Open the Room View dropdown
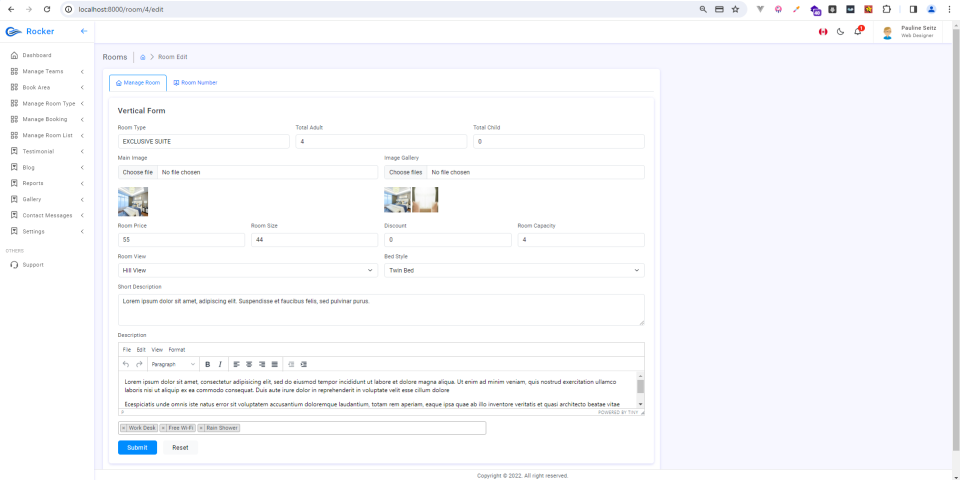 [248, 270]
